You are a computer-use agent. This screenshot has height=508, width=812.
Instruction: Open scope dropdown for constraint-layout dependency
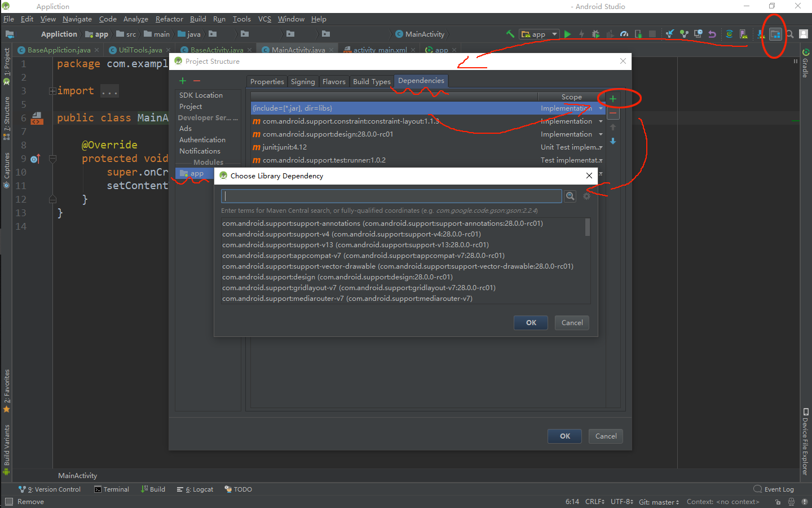pyautogui.click(x=601, y=121)
